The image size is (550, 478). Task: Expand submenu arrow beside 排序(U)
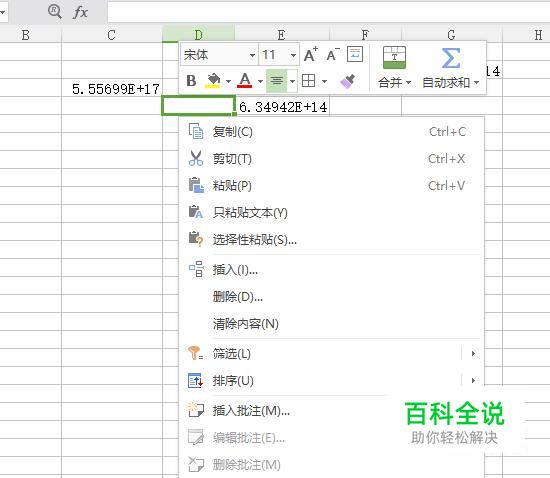(473, 381)
